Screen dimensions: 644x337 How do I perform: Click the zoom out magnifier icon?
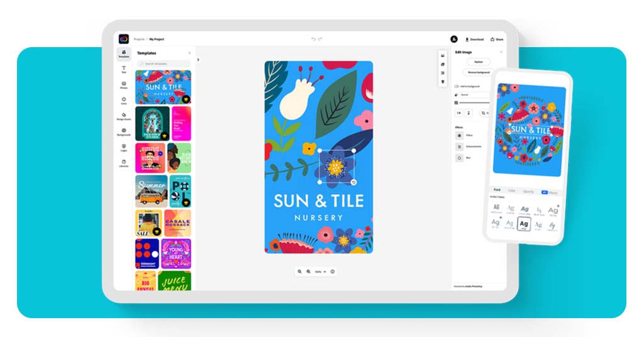pos(300,272)
